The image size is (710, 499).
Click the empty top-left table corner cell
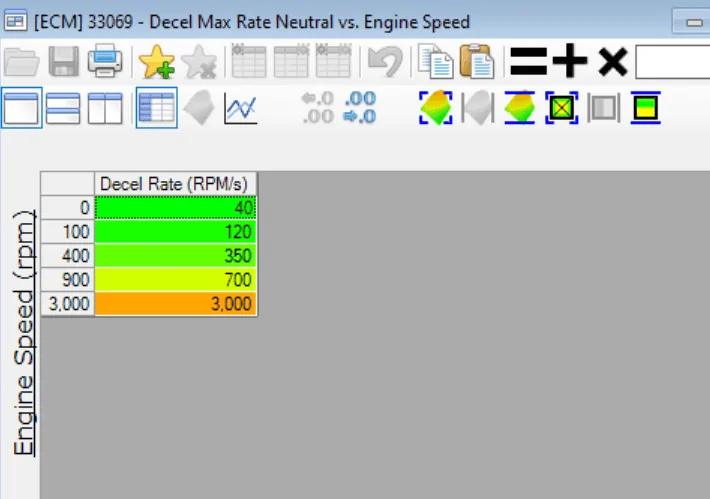pos(67,184)
